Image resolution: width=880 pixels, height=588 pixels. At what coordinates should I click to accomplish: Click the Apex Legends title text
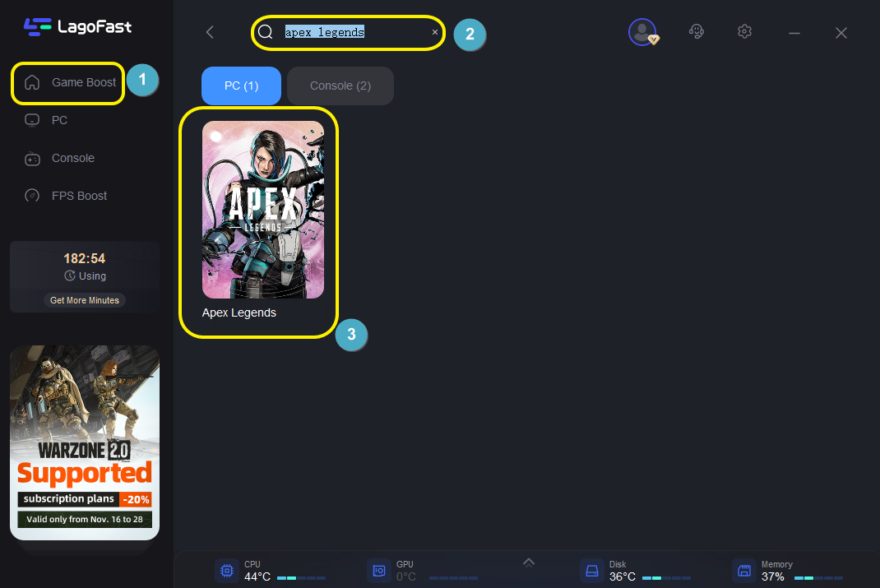(239, 313)
